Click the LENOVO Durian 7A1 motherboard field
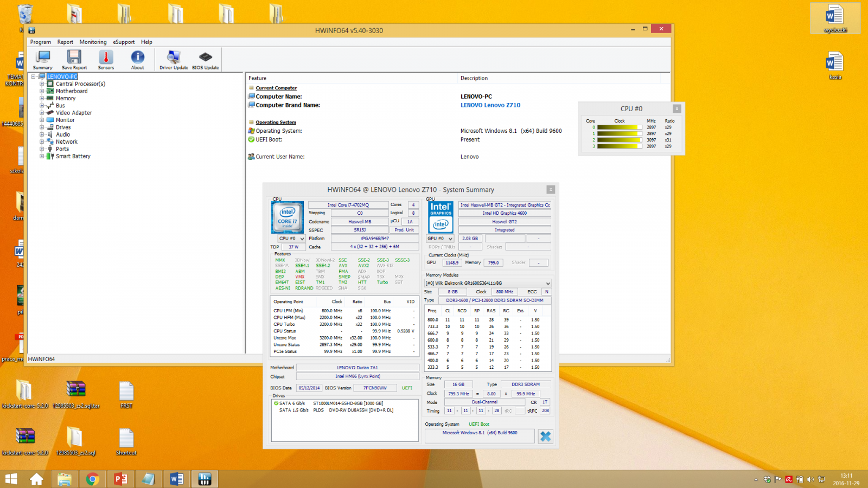This screenshot has width=868, height=488. 358,368
